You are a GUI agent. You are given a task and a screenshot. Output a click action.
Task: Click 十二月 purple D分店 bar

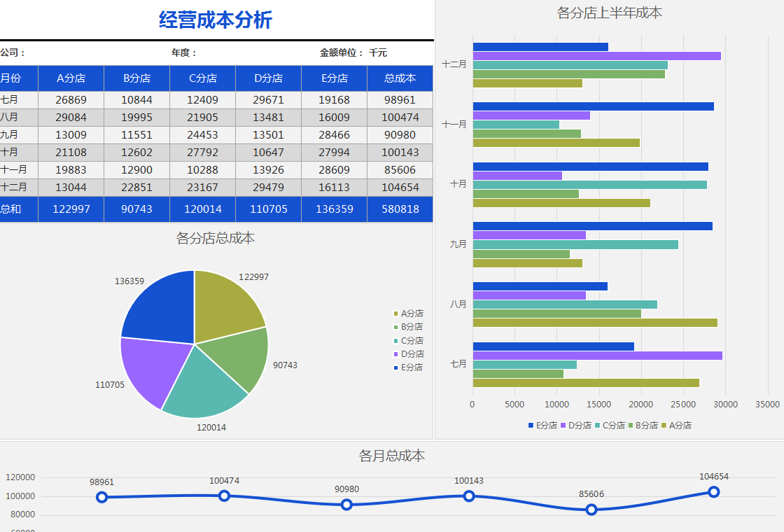click(x=597, y=56)
